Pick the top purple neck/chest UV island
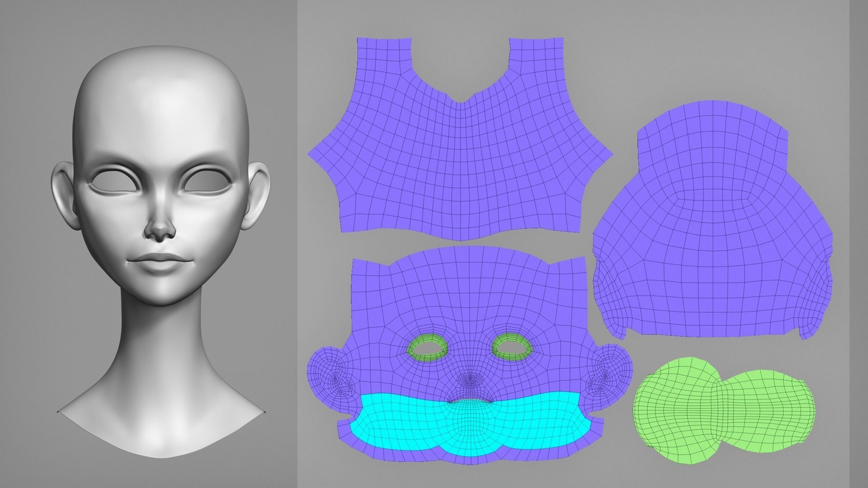This screenshot has width=868, height=488. (x=460, y=139)
